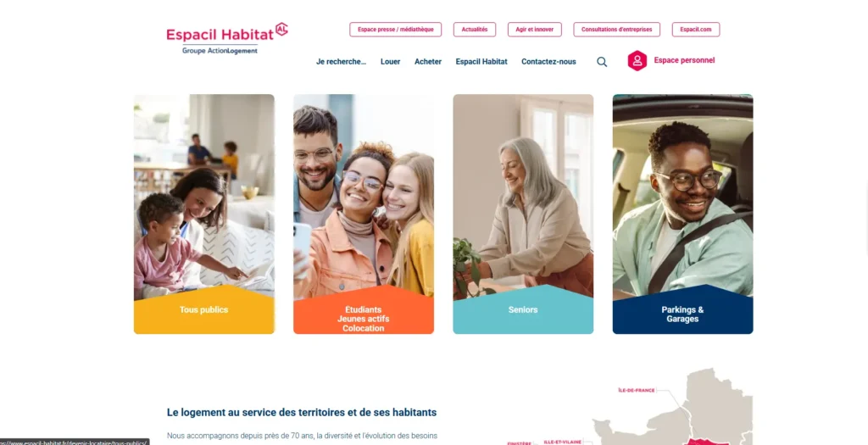Visit the Espacil.com button
The width and height of the screenshot is (868, 445).
(696, 30)
